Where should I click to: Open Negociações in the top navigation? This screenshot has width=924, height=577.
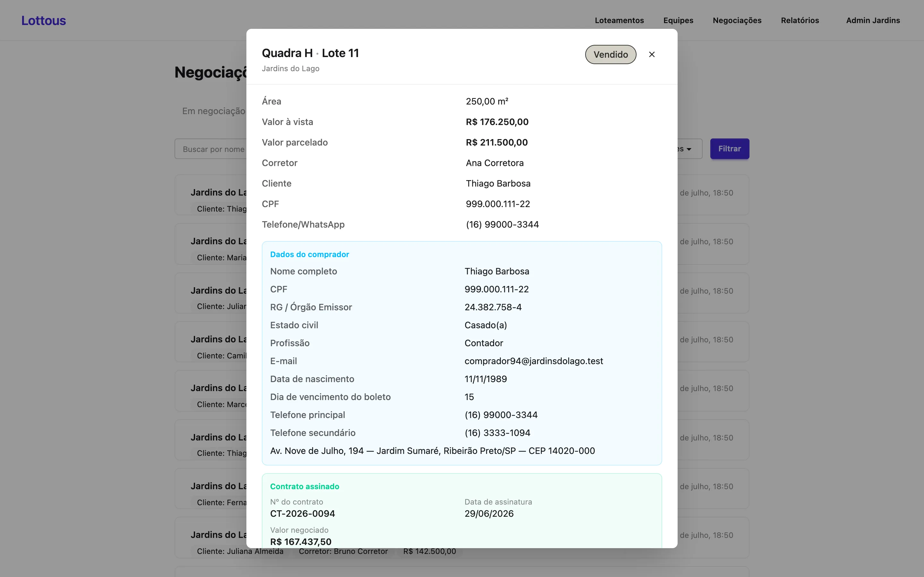point(737,20)
